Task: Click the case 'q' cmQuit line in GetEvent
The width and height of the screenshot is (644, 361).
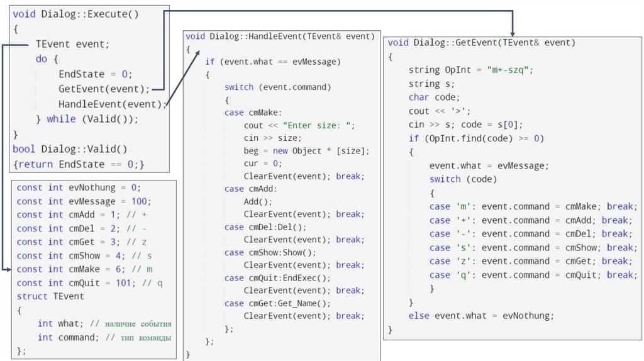Action: click(533, 275)
